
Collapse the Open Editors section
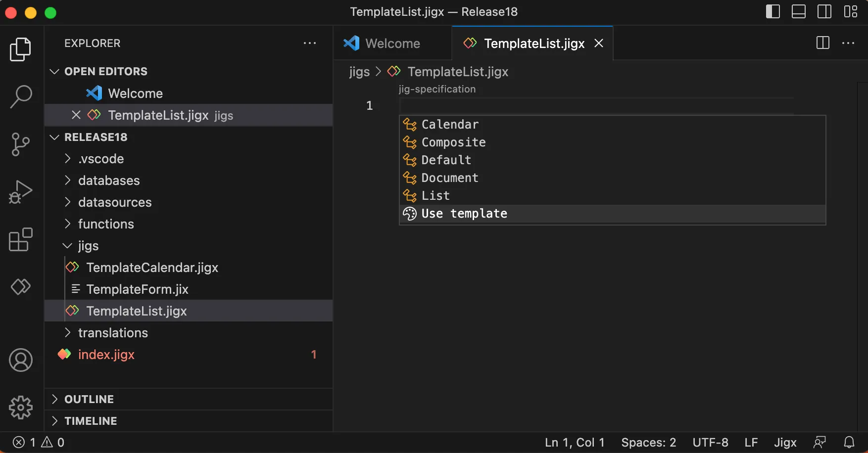(x=188, y=71)
